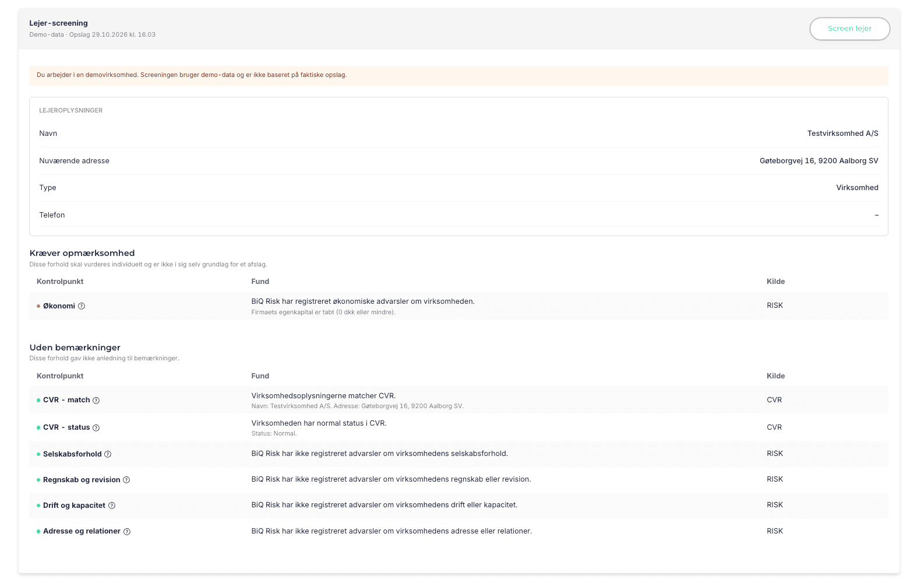Image resolution: width=924 pixels, height=586 pixels.
Task: Select the RISK source in the Økonomi row
Action: pos(775,306)
